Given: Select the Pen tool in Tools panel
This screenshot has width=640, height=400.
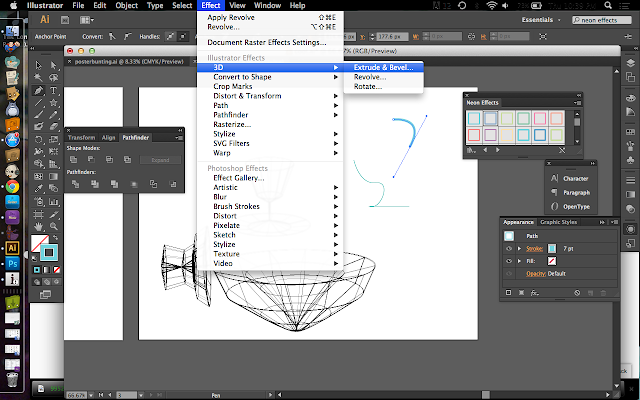Looking at the screenshot, I should (x=38, y=90).
